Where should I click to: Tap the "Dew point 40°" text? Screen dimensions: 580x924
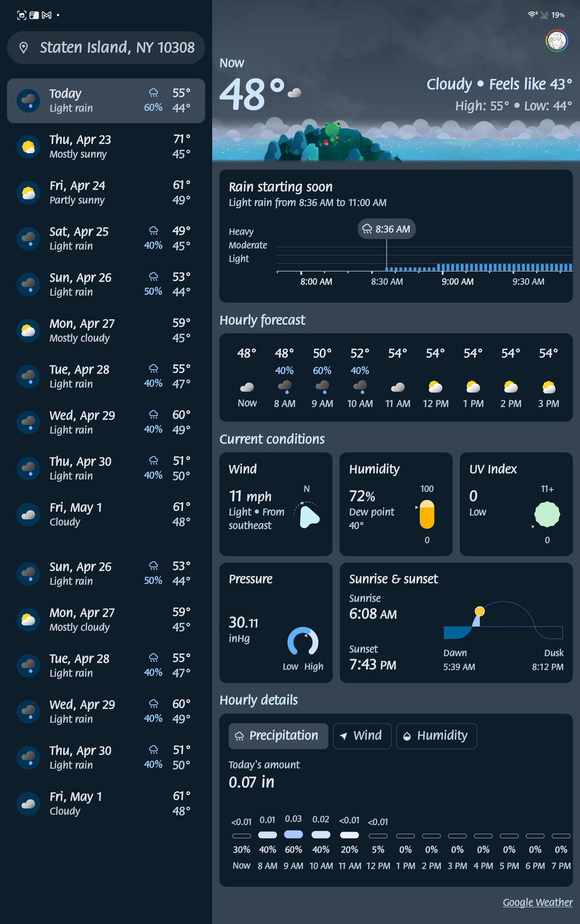coord(372,519)
